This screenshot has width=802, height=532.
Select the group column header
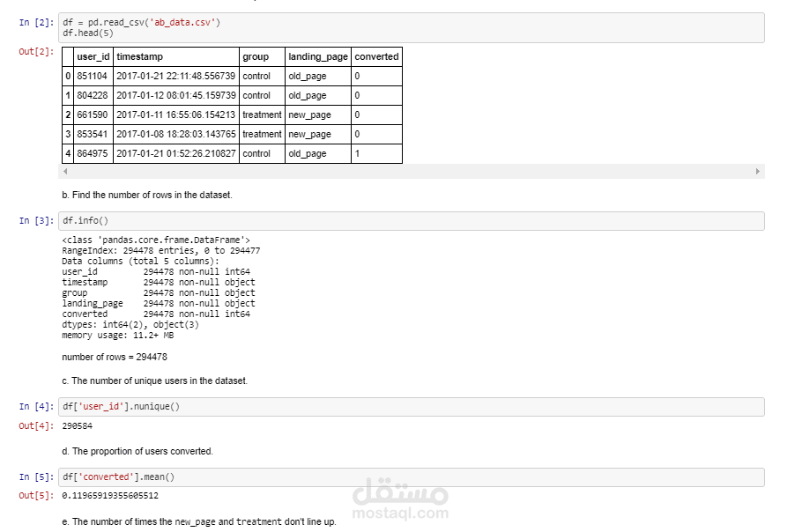coord(262,56)
